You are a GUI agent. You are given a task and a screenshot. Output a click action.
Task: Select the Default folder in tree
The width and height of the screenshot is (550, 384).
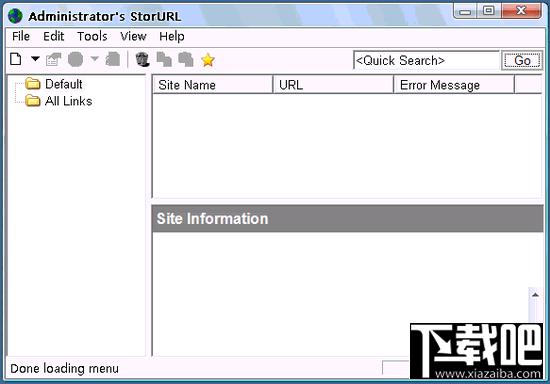tap(63, 84)
